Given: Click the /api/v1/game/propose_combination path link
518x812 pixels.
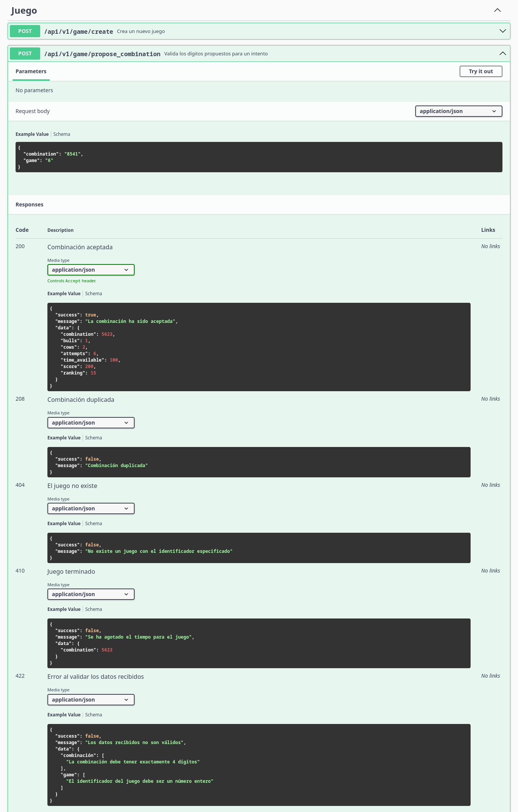Looking at the screenshot, I should click(x=102, y=54).
